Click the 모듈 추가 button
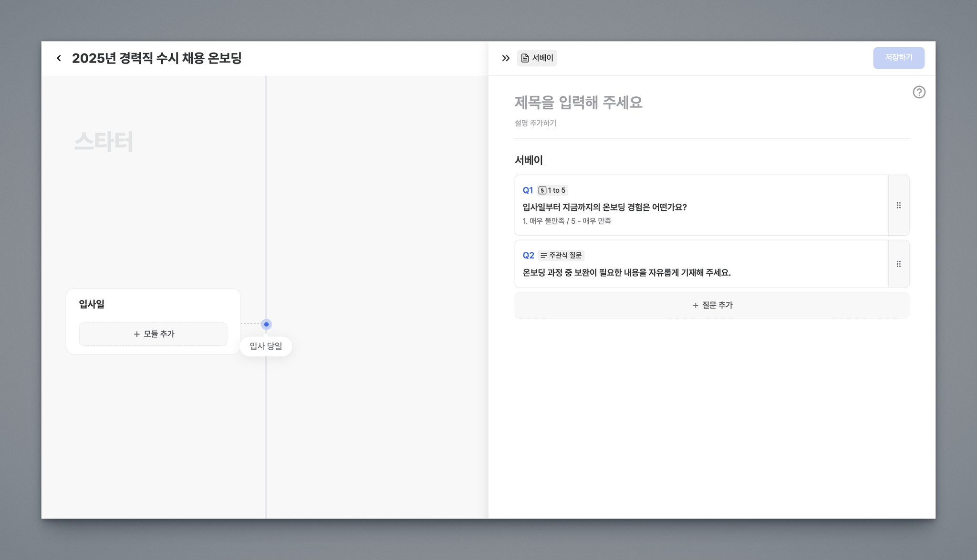 click(153, 334)
